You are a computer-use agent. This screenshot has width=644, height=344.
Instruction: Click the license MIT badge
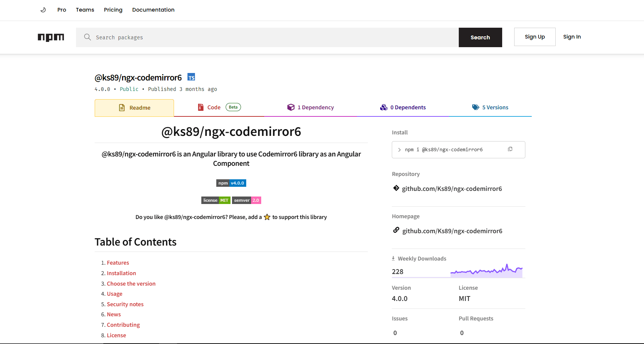(x=216, y=200)
